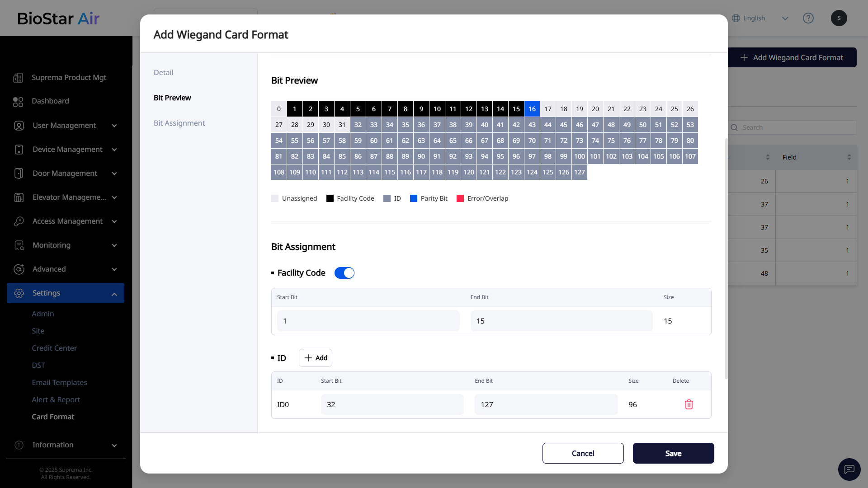Go to the Detail section tab
This screenshot has width=868, height=488.
(x=163, y=72)
